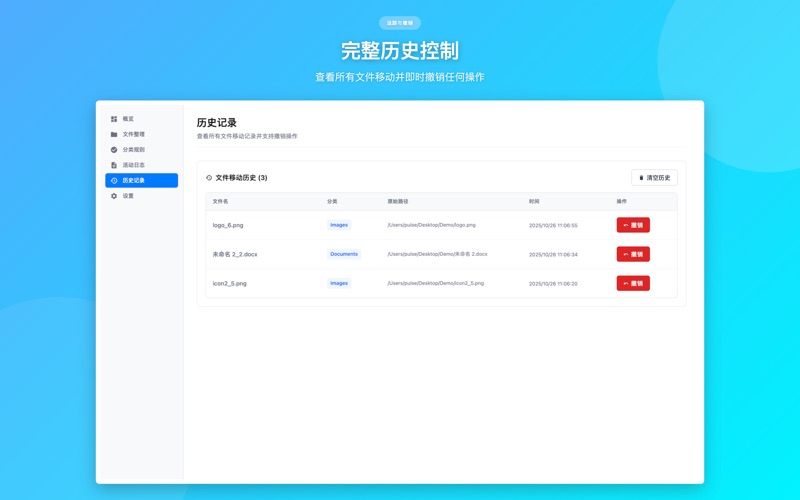The width and height of the screenshot is (800, 500).
Task: Click the 活动日志 document icon
Action: (x=114, y=165)
